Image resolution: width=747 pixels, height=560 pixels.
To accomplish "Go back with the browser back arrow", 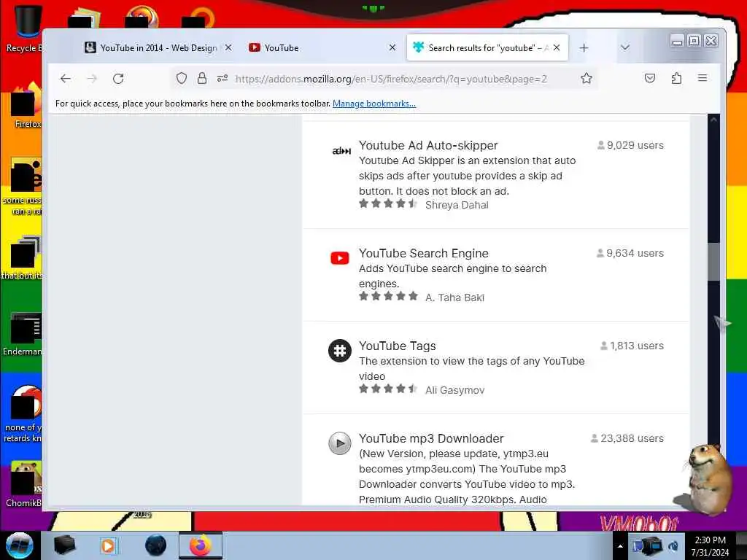I will click(x=66, y=79).
